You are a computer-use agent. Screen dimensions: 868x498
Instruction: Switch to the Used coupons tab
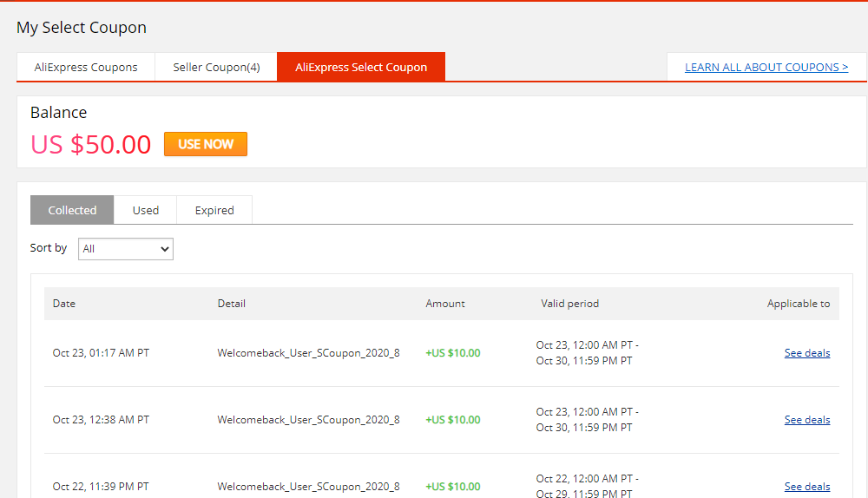(x=146, y=210)
